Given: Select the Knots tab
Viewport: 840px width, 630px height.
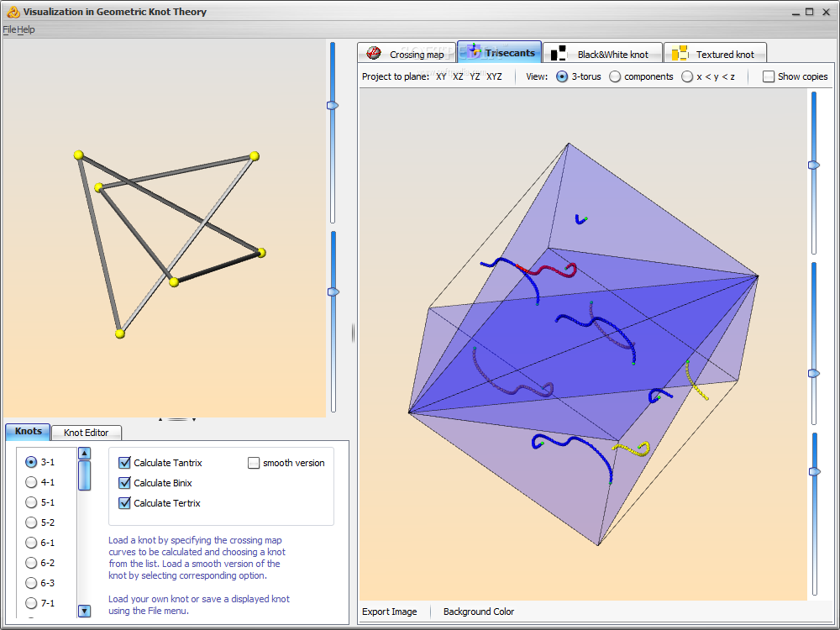Looking at the screenshot, I should 28,431.
